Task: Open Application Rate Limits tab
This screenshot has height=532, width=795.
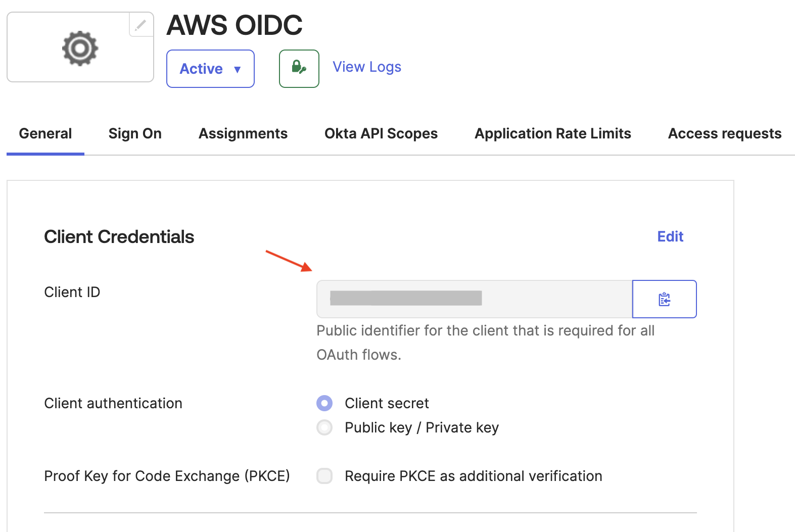Action: pos(552,133)
